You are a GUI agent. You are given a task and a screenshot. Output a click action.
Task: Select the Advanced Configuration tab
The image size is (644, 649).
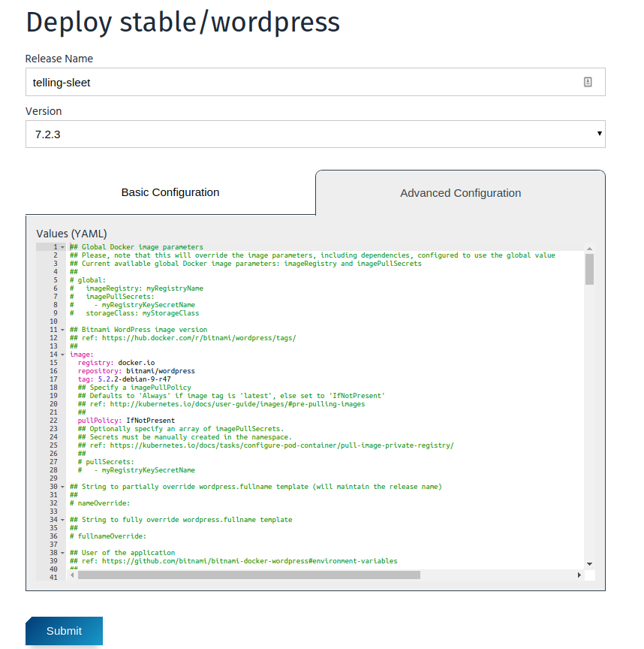pyautogui.click(x=460, y=193)
